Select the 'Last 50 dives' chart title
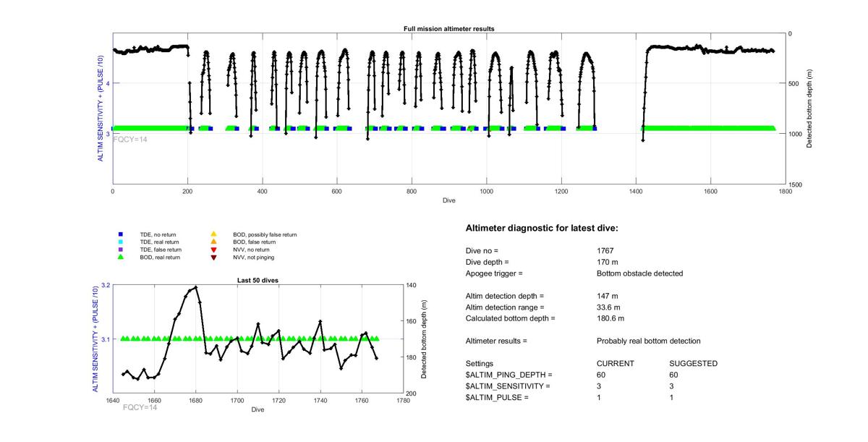 258,280
